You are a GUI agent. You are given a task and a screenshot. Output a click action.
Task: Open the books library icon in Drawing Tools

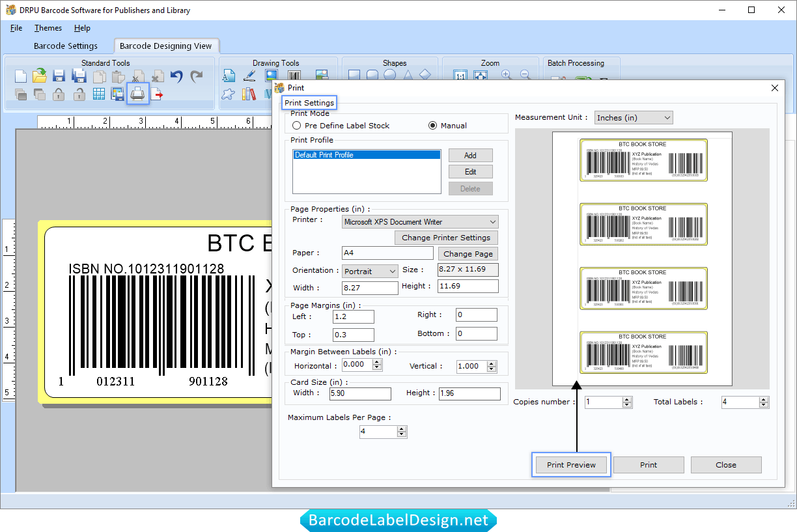pos(249,94)
